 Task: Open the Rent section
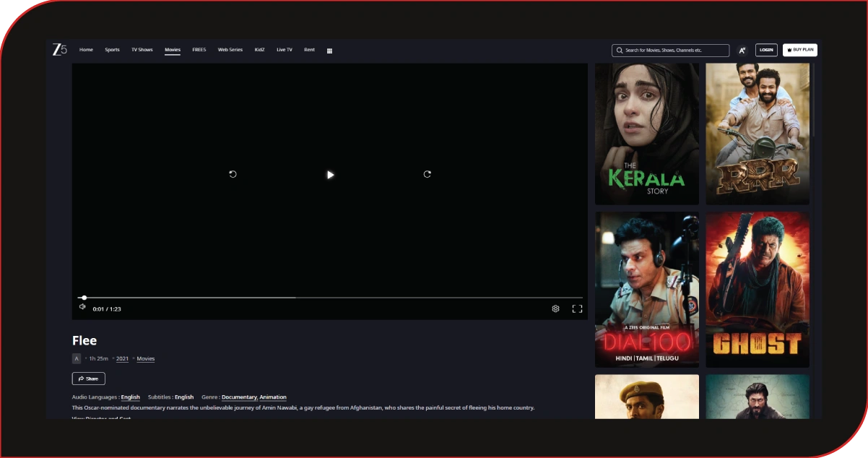(x=309, y=50)
